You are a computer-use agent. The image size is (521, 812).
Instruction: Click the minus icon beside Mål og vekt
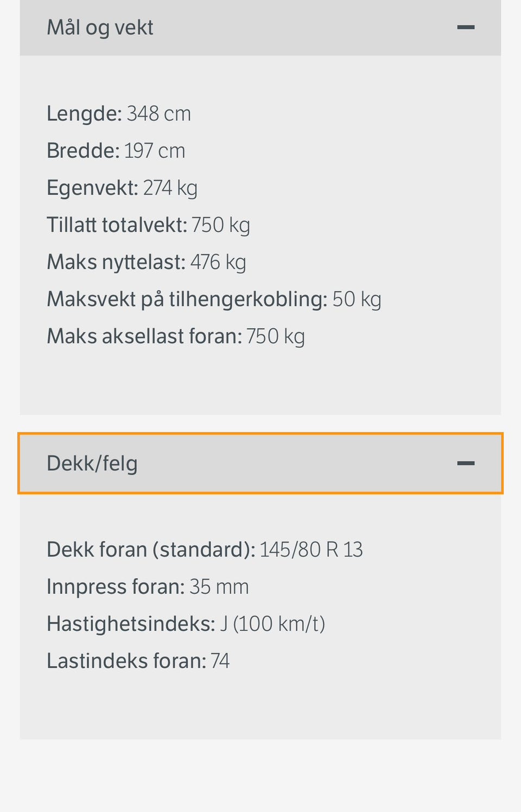pyautogui.click(x=466, y=27)
